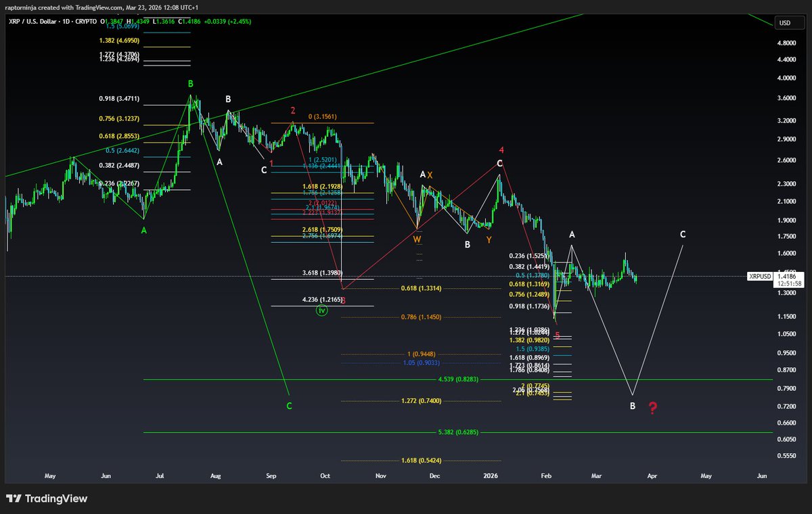Click the blue fib label 1.05 (0.9033)
812x514 pixels.
[420, 363]
